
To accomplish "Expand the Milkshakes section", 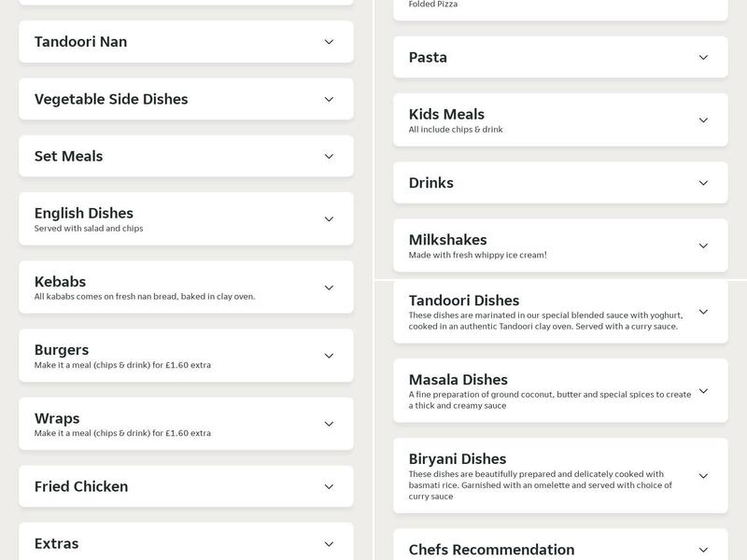I will 560,245.
